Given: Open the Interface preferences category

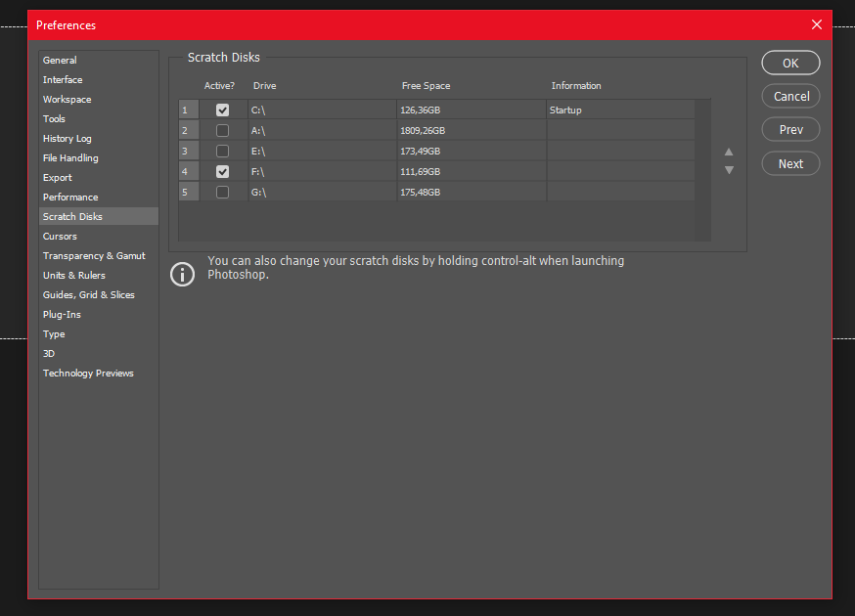Looking at the screenshot, I should click(99, 79).
